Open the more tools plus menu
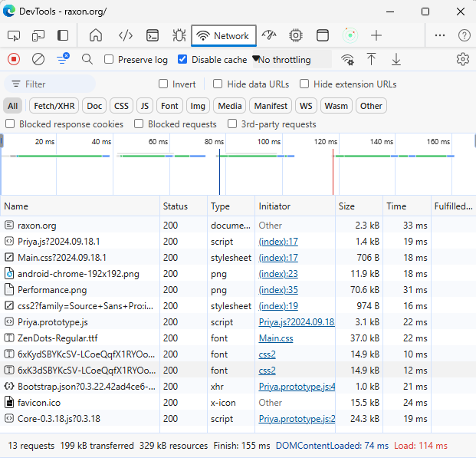 (x=376, y=35)
